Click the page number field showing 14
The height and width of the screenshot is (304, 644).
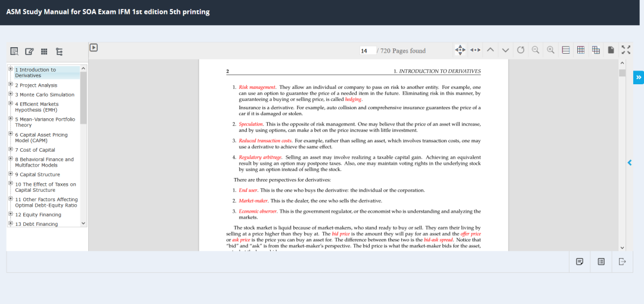pos(367,51)
